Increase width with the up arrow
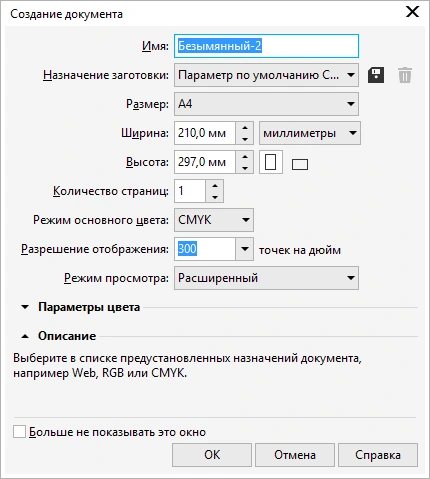The image size is (430, 479). coord(245,128)
